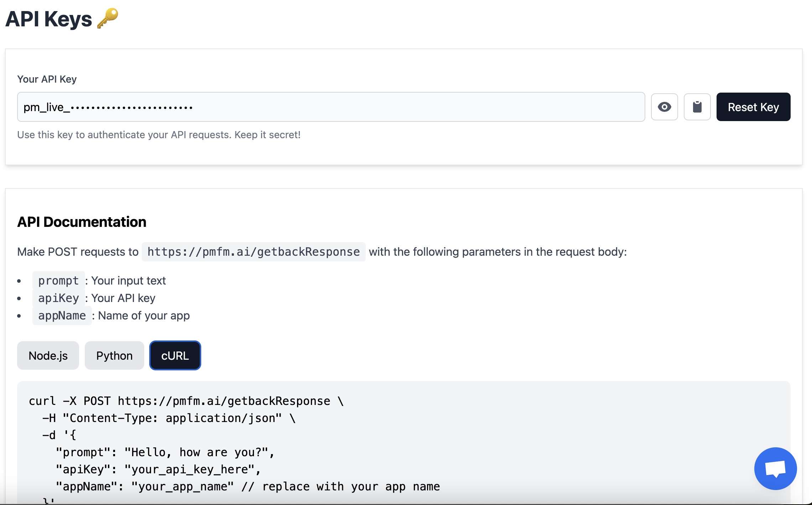812x505 pixels.
Task: Click the https://pmfm.ai/getbackResponse inline code URL
Action: click(254, 252)
